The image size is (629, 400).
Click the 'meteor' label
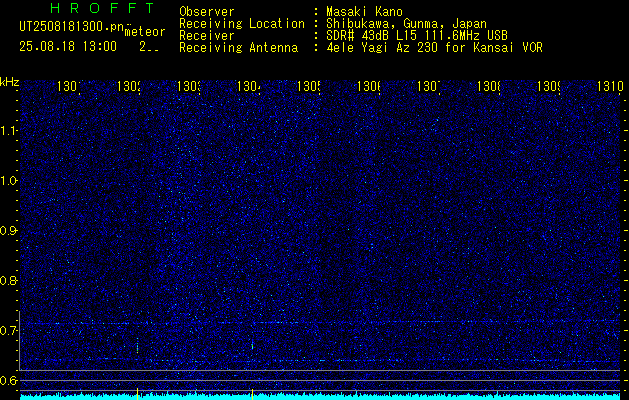click(145, 31)
